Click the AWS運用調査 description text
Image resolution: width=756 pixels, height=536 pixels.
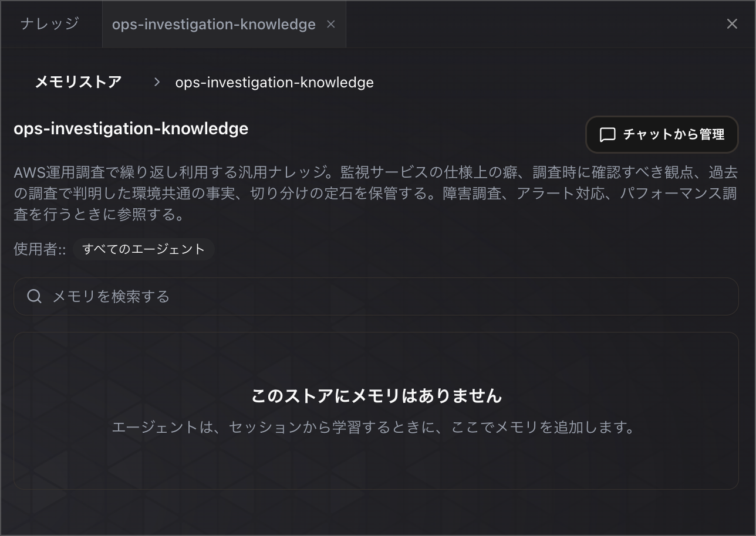pyautogui.click(x=376, y=194)
